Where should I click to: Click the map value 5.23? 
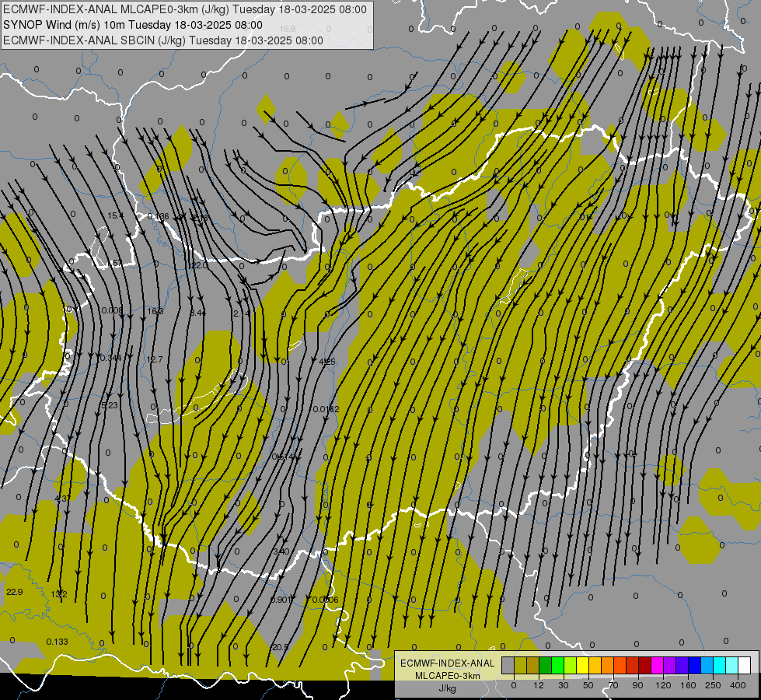click(x=110, y=405)
